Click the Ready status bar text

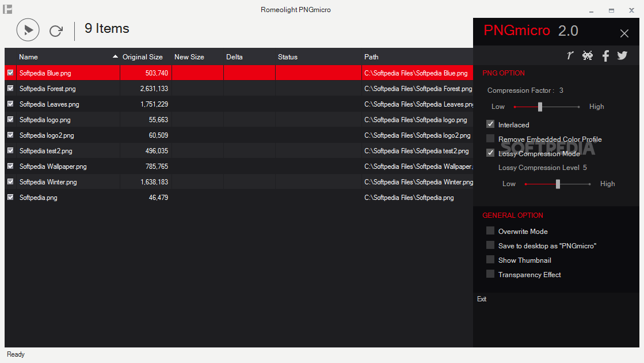(x=16, y=354)
